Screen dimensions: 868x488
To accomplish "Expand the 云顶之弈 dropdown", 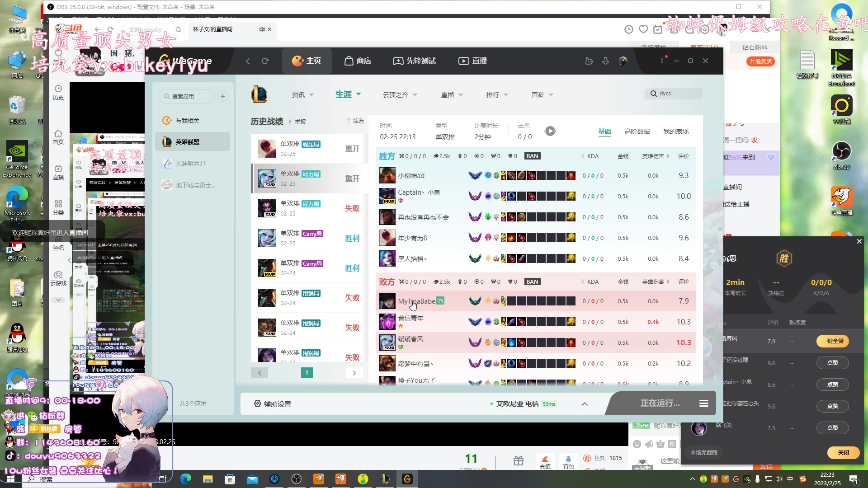I will [415, 95].
